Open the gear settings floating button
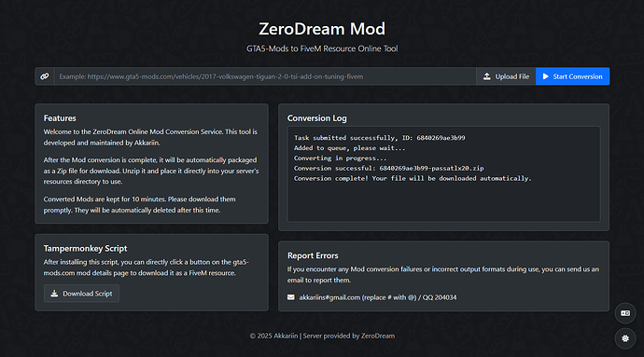Screen dimensions: 644x357 [625, 338]
